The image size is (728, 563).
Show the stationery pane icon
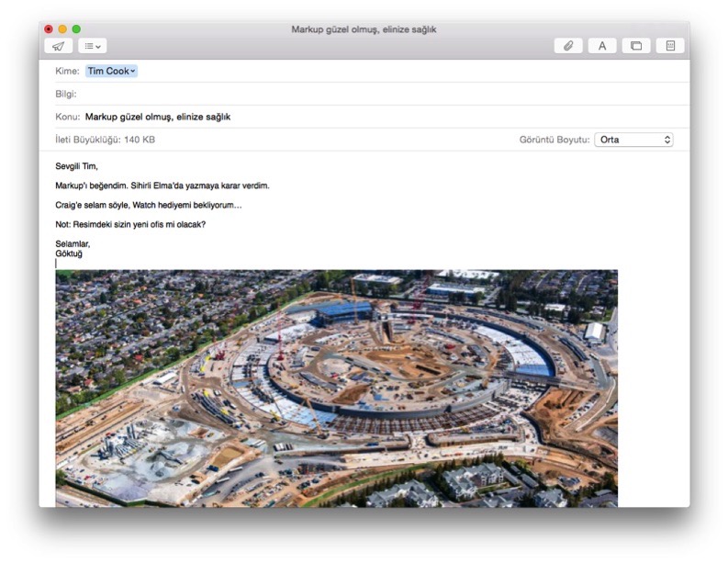pyautogui.click(x=669, y=46)
